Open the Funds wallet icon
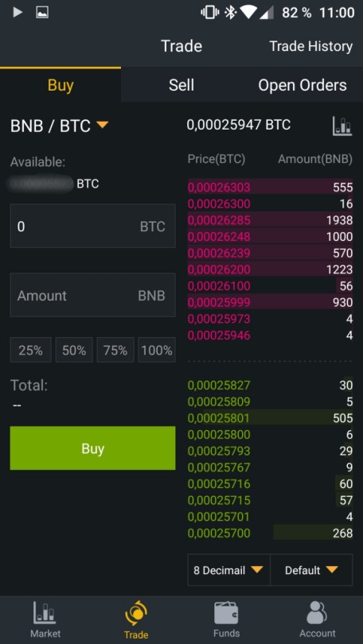The image size is (363, 644). [226, 614]
